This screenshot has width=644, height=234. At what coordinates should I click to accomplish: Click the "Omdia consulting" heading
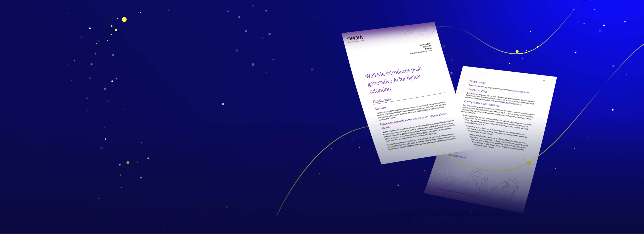477,90
